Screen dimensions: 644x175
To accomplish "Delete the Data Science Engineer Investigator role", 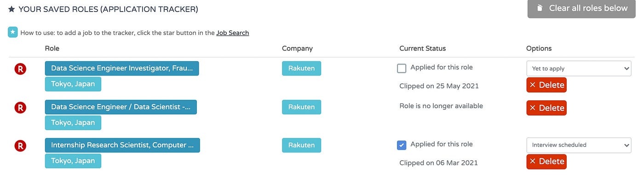I will (546, 85).
